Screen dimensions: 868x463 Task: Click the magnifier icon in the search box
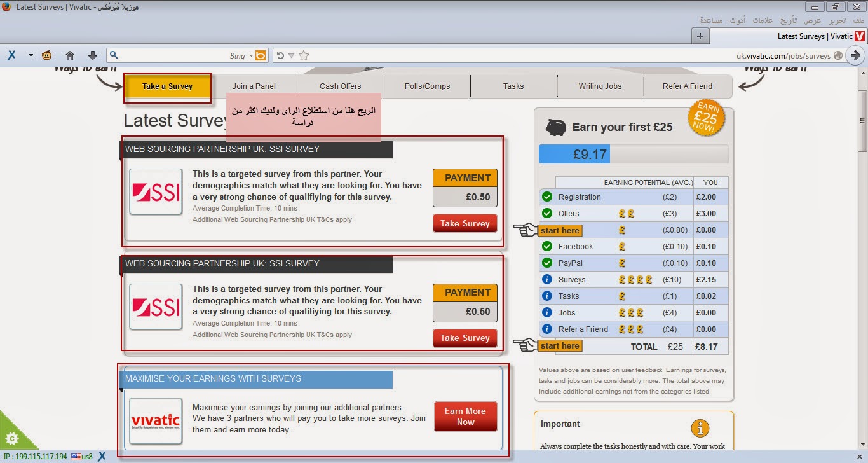112,55
